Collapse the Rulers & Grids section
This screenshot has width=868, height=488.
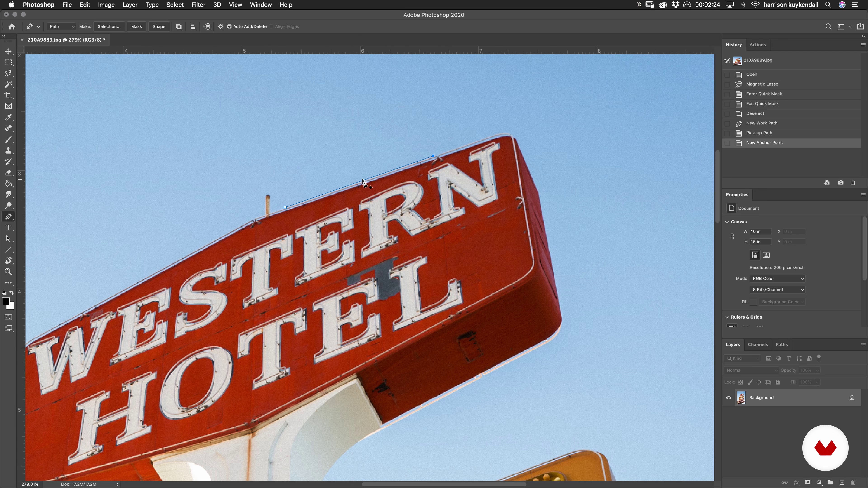(727, 317)
